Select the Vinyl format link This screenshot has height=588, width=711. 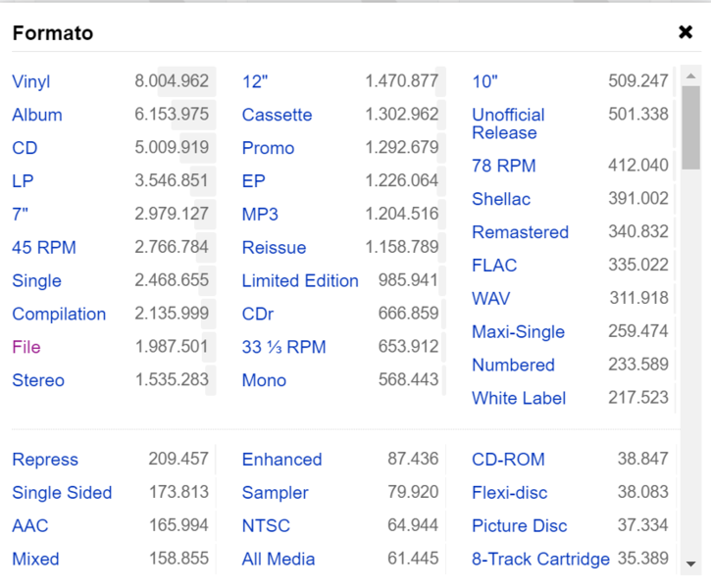pos(31,81)
